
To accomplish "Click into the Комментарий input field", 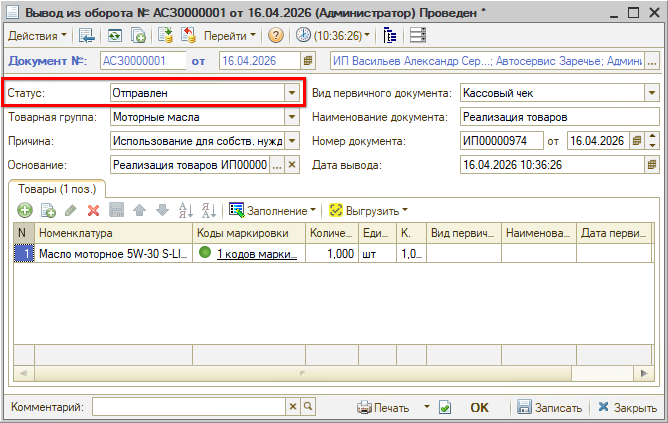I will [189, 408].
